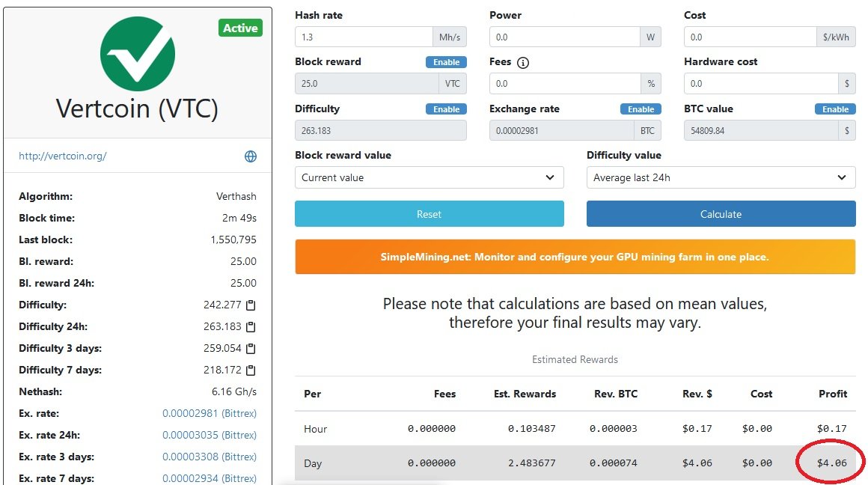
Task: Select Day Est. Rewards 2.483677 cell
Action: [532, 463]
